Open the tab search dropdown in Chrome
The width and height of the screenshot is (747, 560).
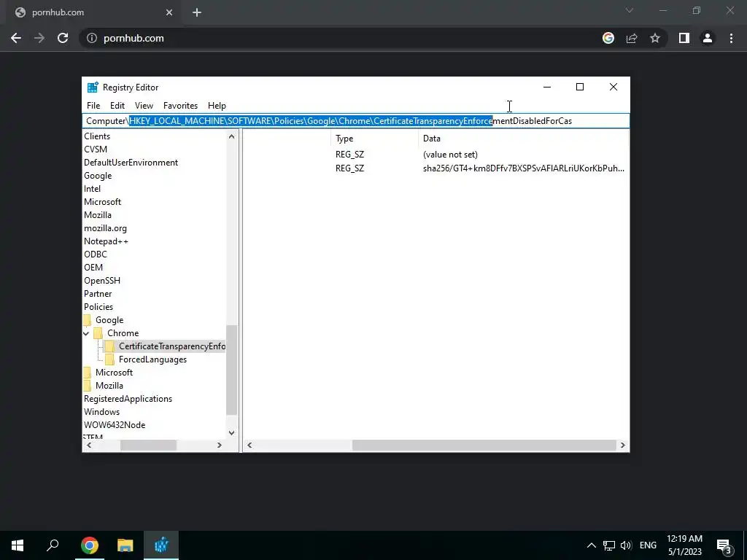click(x=630, y=10)
